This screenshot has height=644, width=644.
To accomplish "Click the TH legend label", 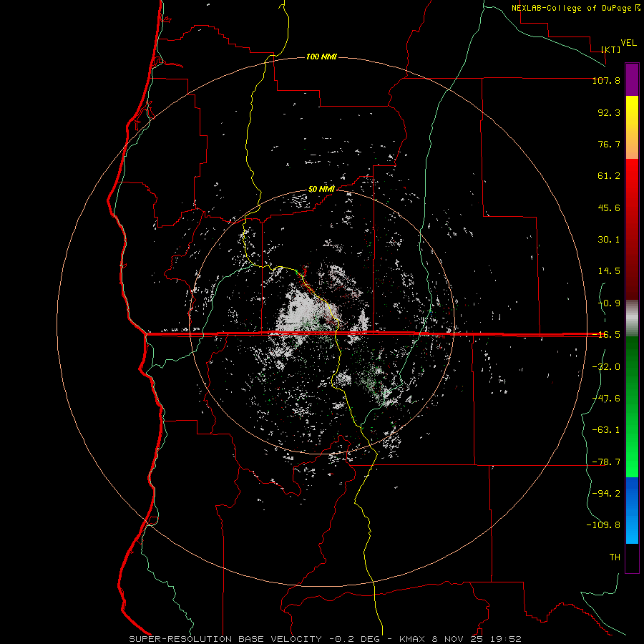I will click(x=615, y=557).
